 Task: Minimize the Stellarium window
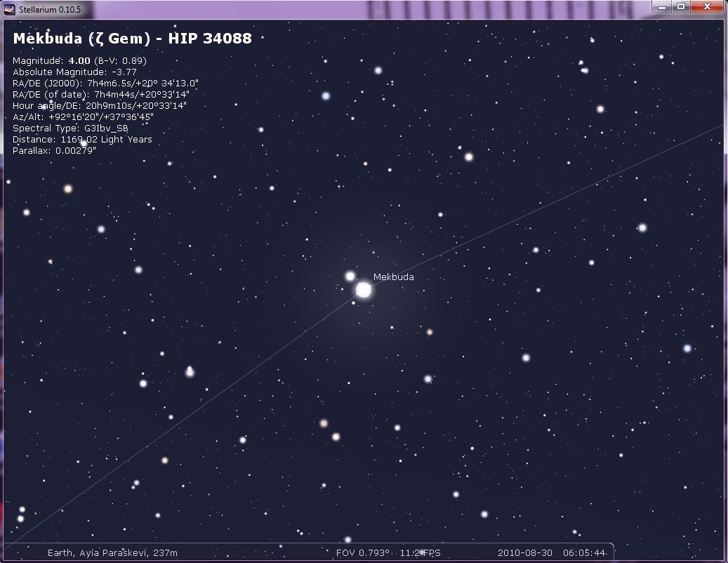click(662, 6)
